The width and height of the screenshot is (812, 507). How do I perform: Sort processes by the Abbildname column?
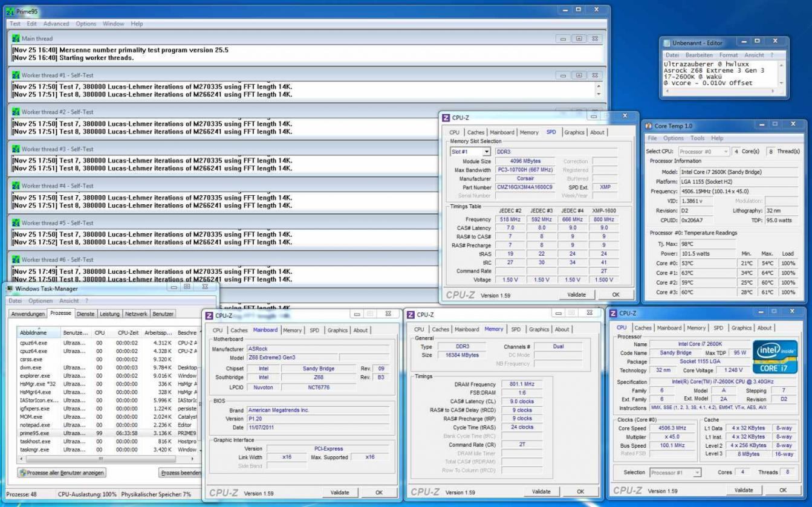click(x=39, y=332)
